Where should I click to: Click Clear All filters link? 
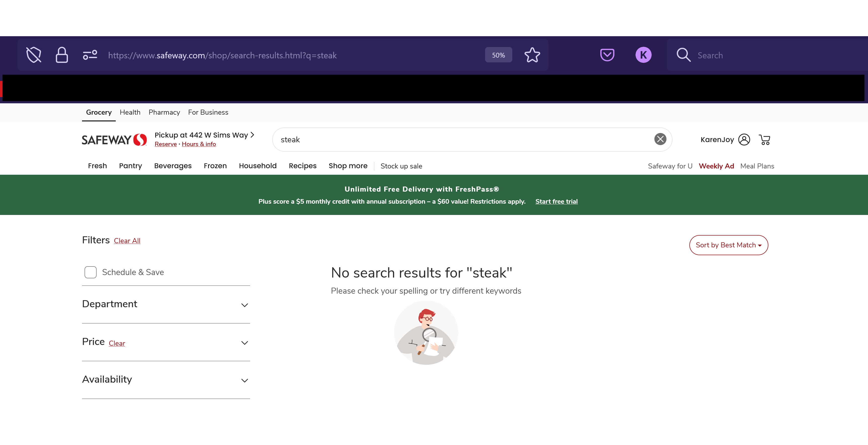(127, 241)
